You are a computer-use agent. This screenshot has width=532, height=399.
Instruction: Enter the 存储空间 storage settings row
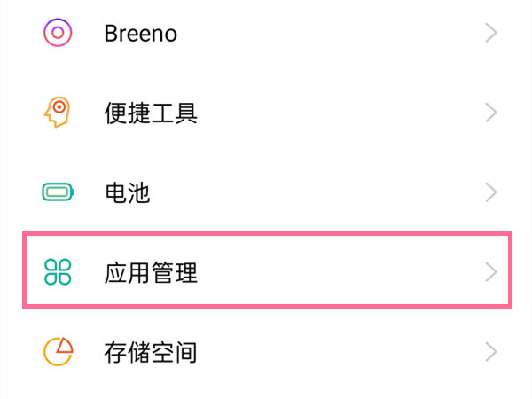(x=266, y=353)
